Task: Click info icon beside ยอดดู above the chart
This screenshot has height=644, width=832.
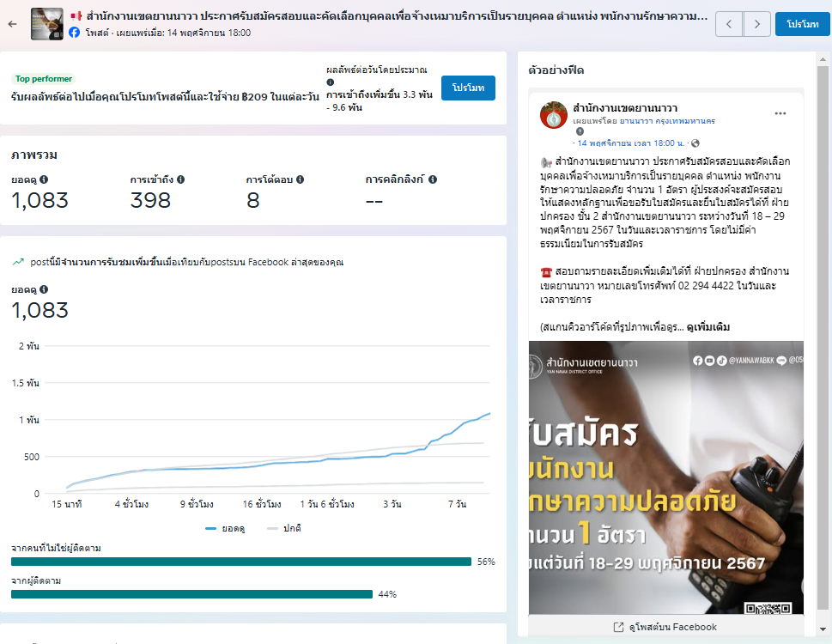Action: click(x=44, y=289)
